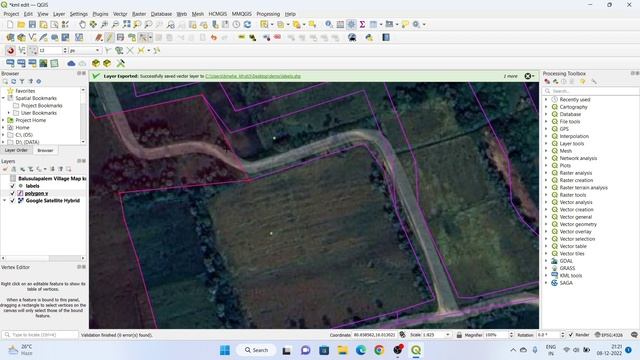Expand the Google Satellite Hybrid layer group
640x360 pixels.
[x=4, y=201]
